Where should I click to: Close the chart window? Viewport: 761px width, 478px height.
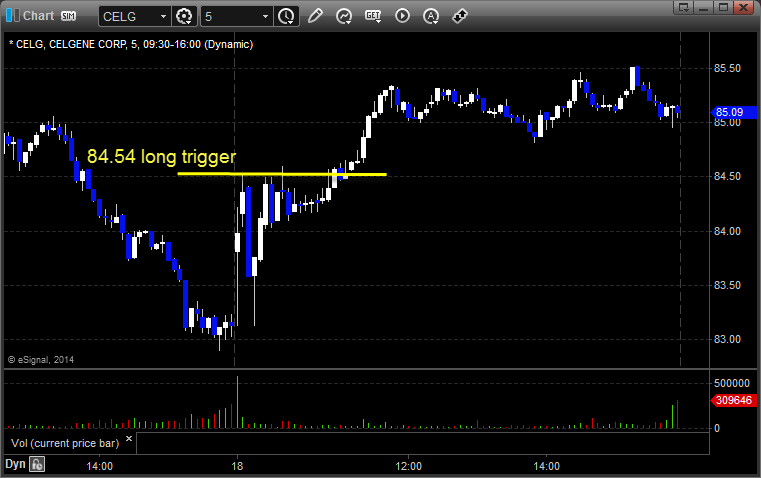(744, 7)
